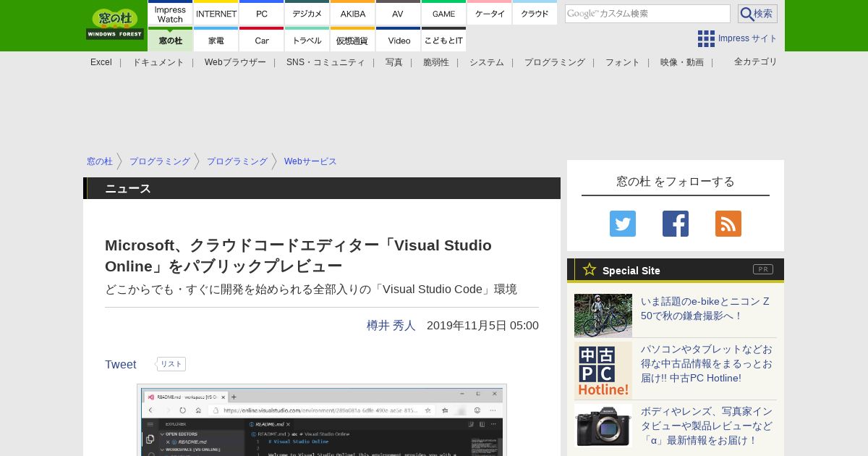Go to the Excel category
Viewport: 868px width, 456px height.
(101, 62)
